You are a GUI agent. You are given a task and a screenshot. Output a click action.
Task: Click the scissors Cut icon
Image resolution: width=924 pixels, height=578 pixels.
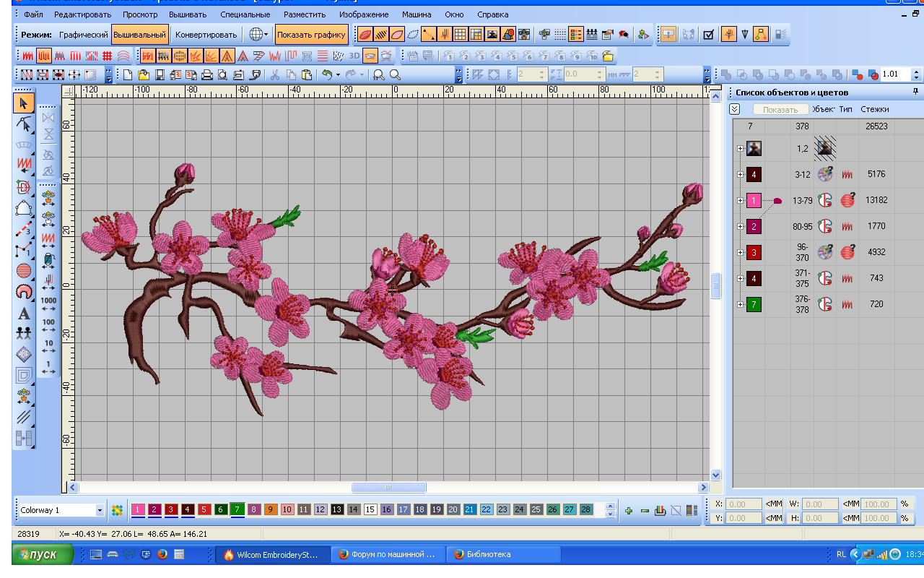tap(275, 74)
